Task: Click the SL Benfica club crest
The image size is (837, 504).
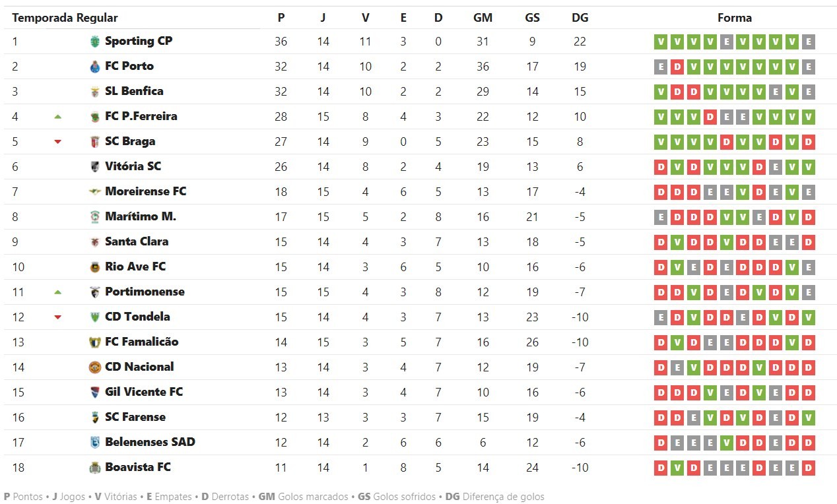Action: pos(94,92)
